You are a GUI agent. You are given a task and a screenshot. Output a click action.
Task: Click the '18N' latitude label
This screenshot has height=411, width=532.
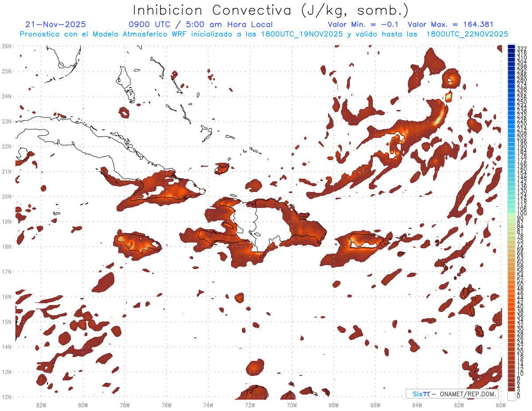click(7, 247)
